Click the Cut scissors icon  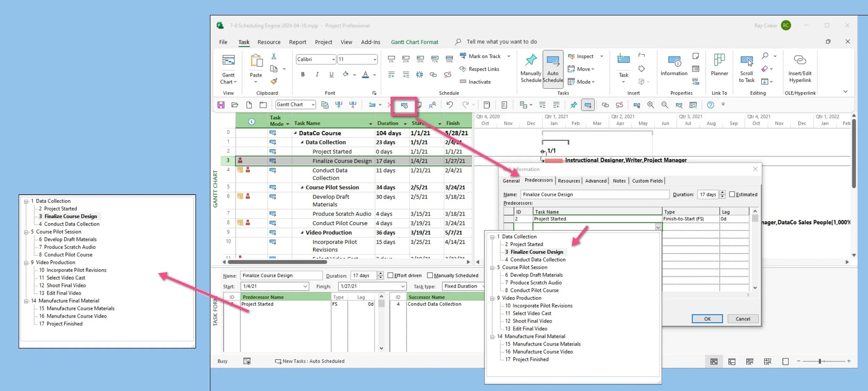click(x=274, y=56)
